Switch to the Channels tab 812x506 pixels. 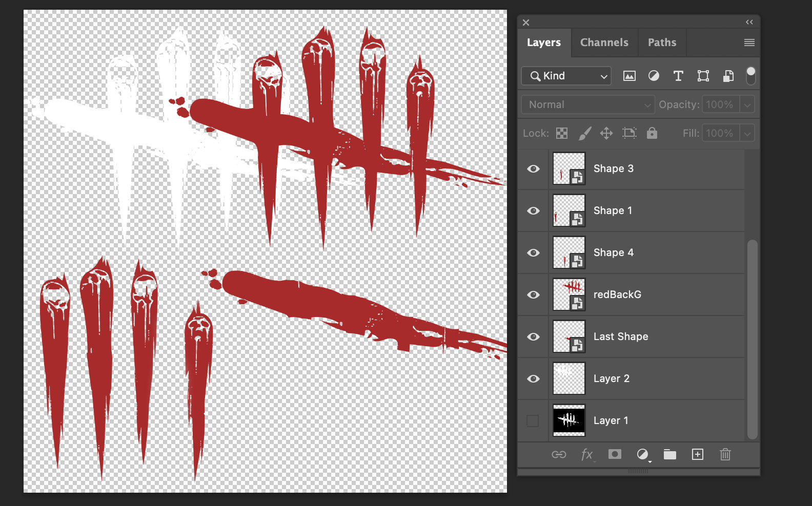click(604, 43)
